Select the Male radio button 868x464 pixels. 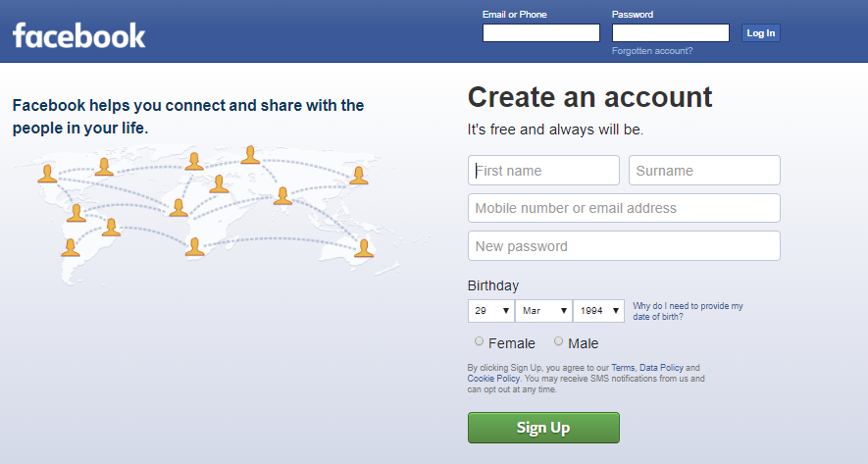[558, 341]
